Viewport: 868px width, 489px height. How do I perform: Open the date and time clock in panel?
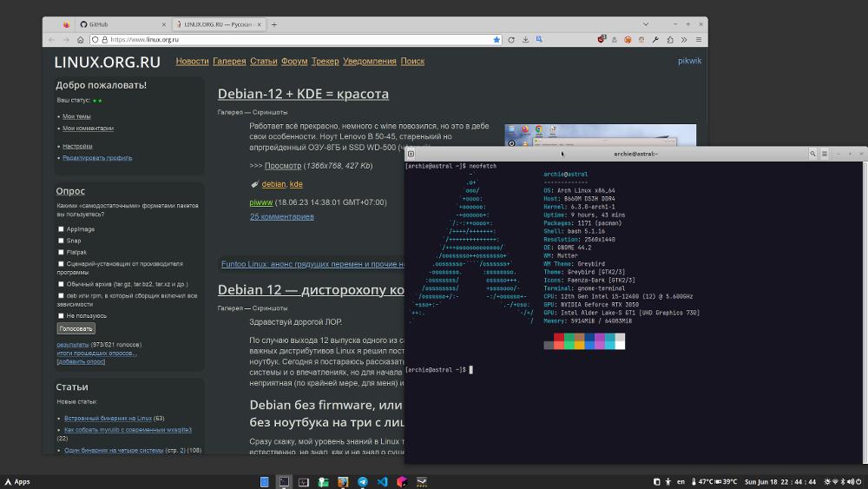point(780,482)
